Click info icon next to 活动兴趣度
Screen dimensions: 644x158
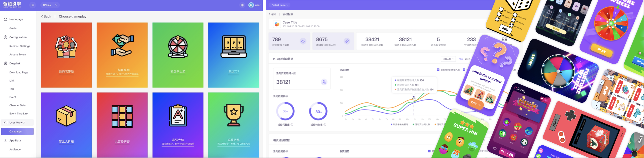click(x=292, y=125)
